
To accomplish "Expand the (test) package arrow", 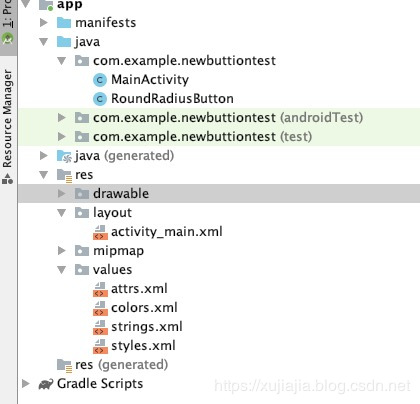I will tap(62, 137).
